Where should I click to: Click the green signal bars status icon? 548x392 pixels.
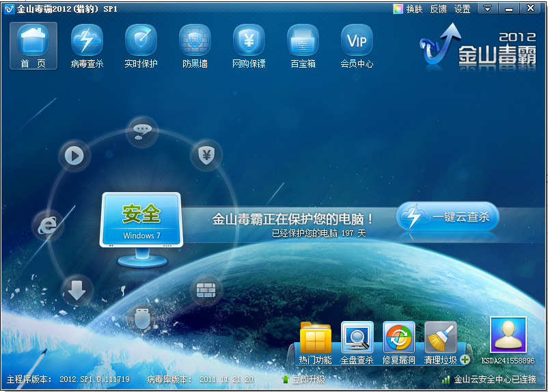point(446,380)
